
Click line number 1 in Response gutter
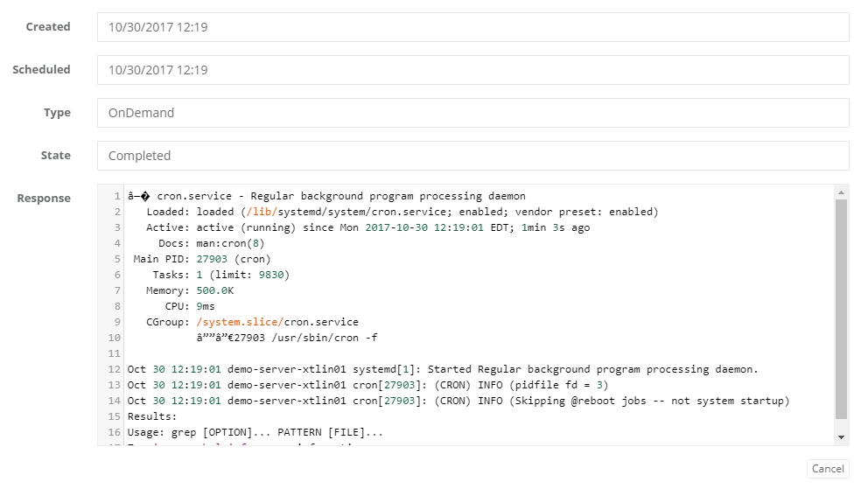(116, 197)
